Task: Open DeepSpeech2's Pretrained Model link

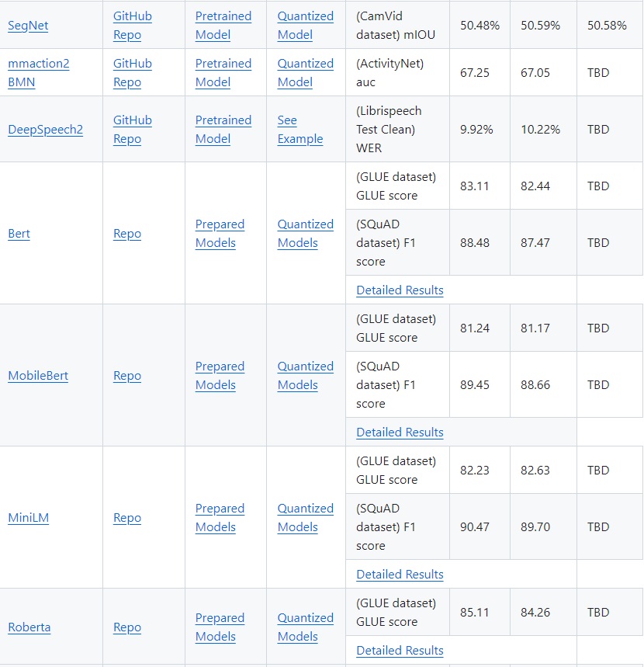Action: point(223,129)
